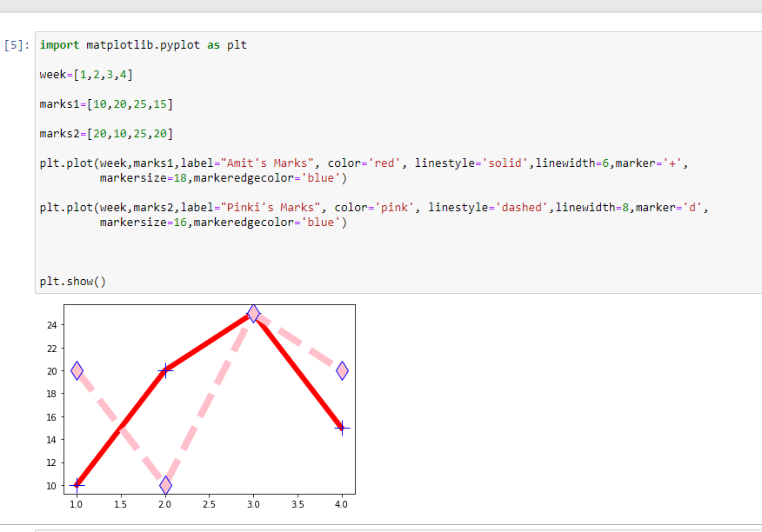Click the color='red' argument
762x532 pixels.
pyautogui.click(x=364, y=163)
